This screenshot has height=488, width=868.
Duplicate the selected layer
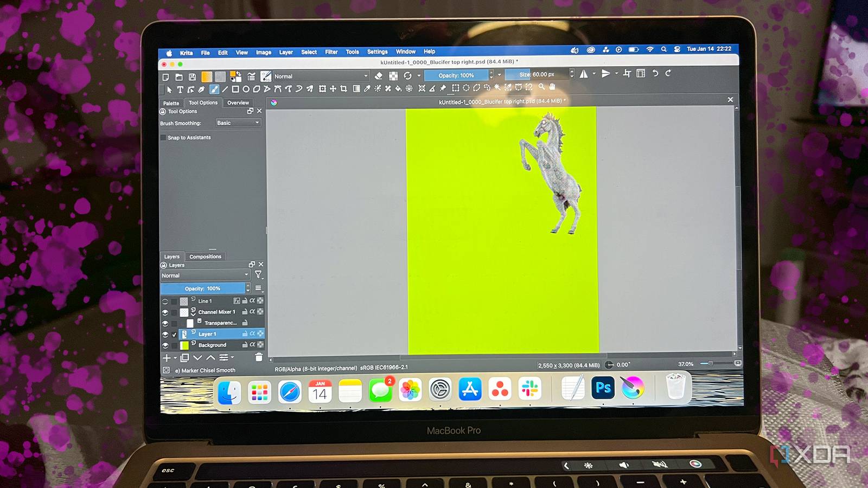[184, 358]
